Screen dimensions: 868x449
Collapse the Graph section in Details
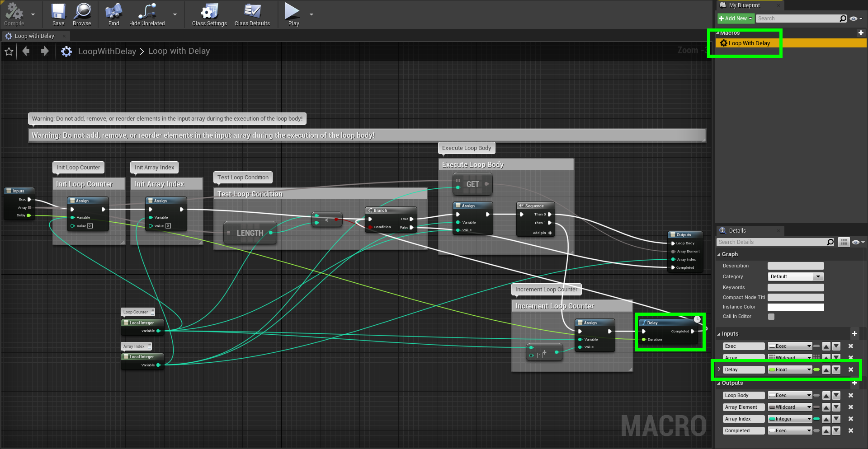click(x=719, y=255)
